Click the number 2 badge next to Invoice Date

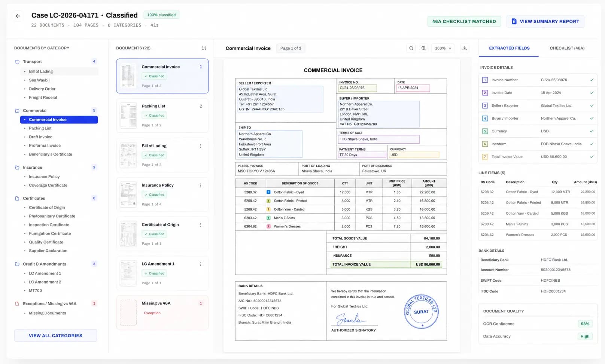click(485, 93)
